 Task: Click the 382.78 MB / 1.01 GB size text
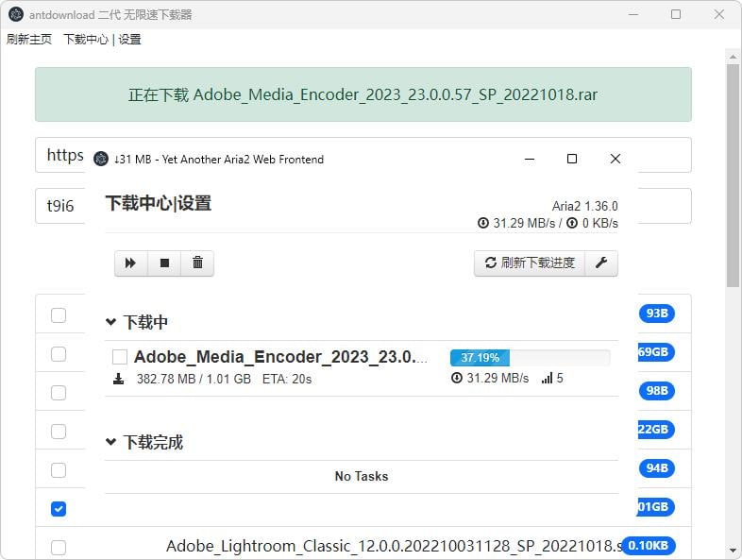tap(194, 379)
